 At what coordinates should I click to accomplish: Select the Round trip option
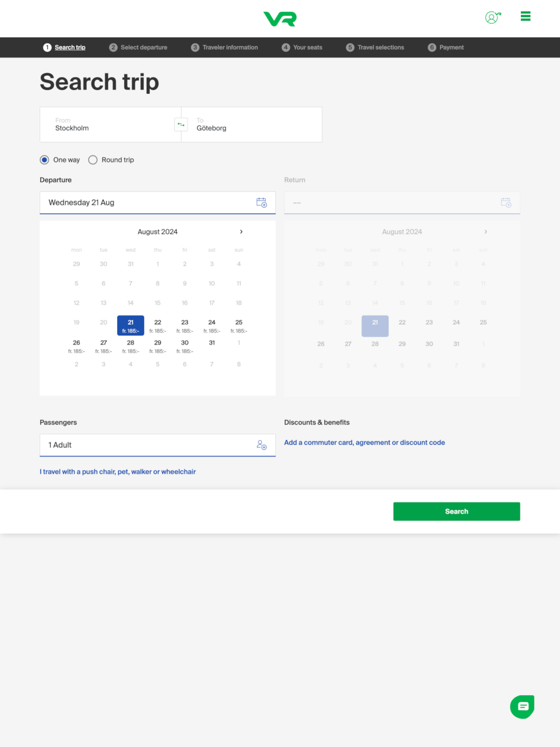[x=93, y=160]
